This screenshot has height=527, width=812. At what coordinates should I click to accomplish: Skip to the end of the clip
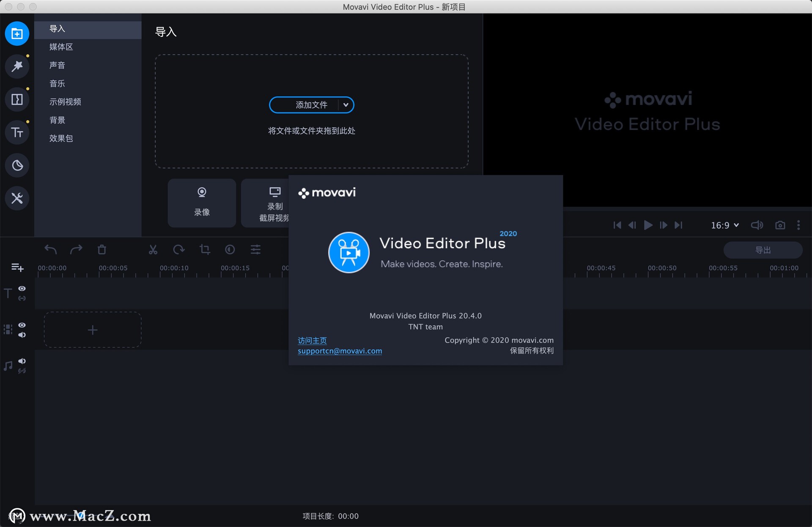click(x=678, y=225)
